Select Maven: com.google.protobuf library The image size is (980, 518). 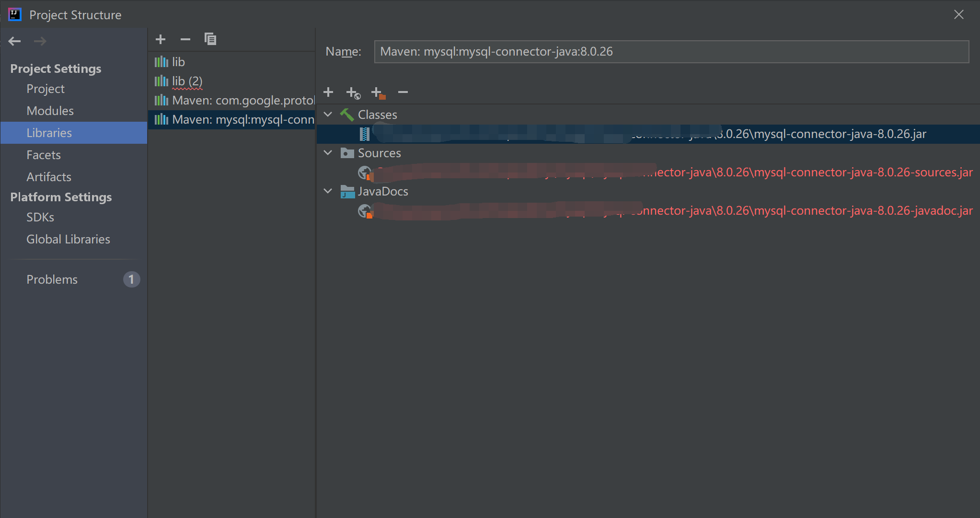(231, 100)
